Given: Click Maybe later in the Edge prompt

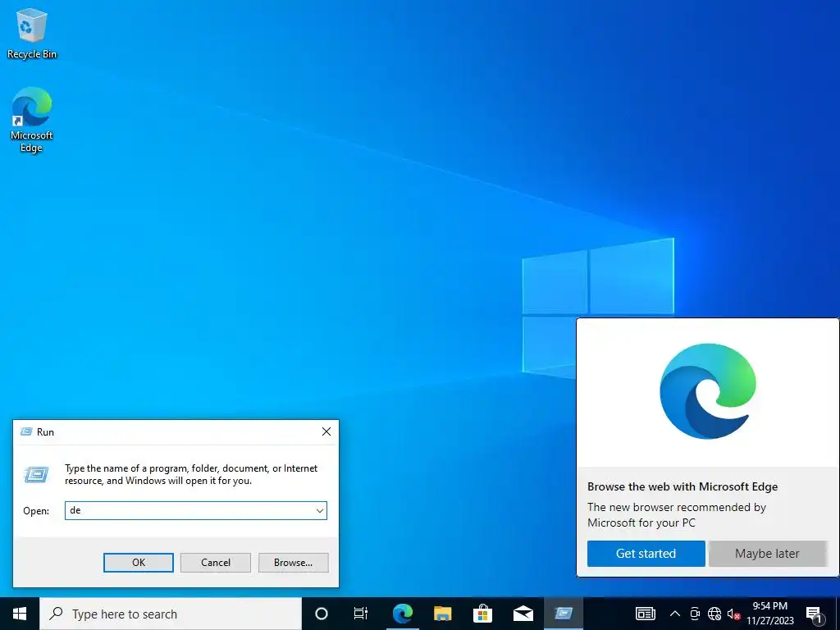Looking at the screenshot, I should [767, 554].
